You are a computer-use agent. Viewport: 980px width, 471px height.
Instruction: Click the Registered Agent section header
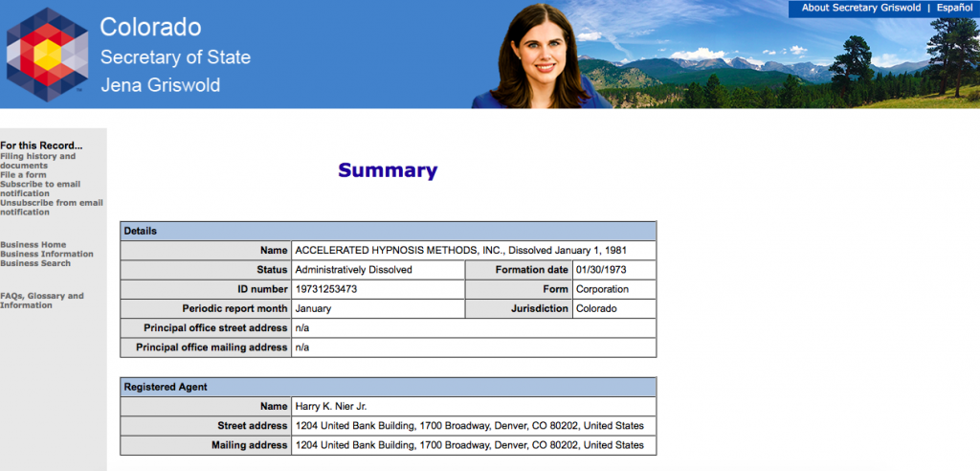point(166,387)
